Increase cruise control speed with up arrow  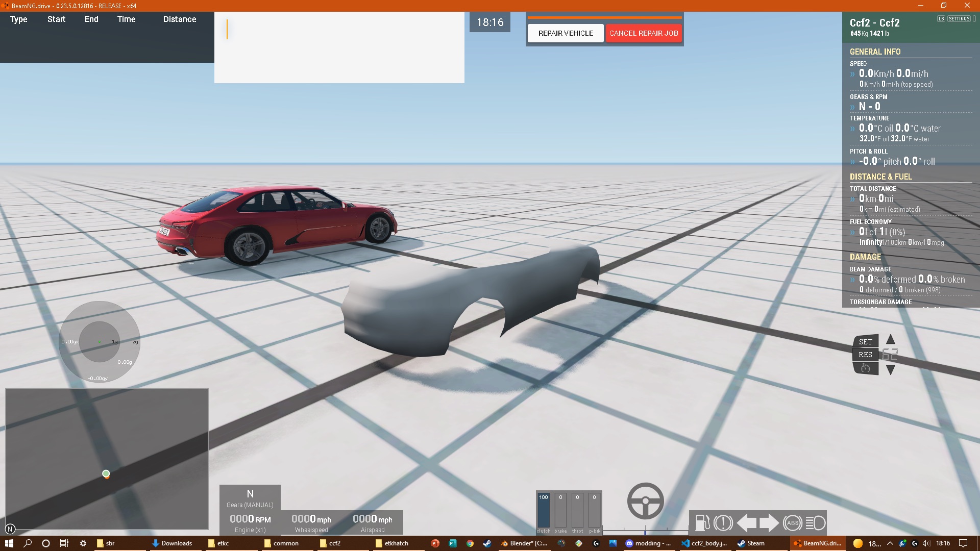(891, 339)
